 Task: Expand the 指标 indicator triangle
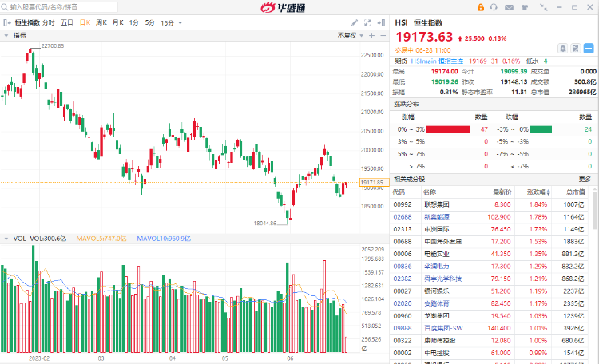(x=6, y=35)
